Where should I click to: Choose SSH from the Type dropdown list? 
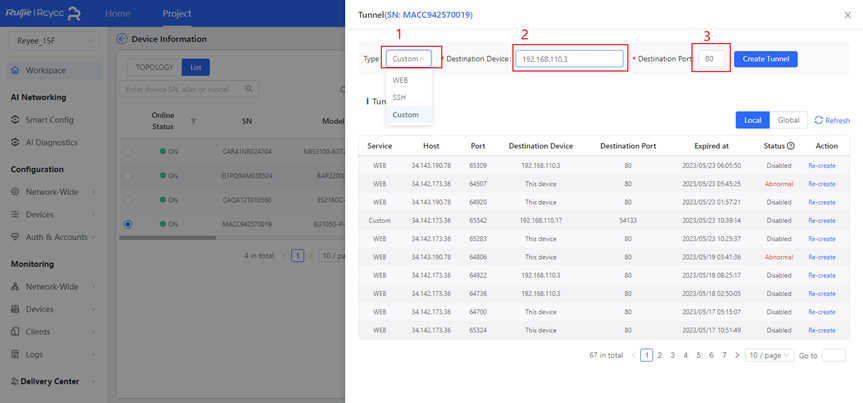399,97
